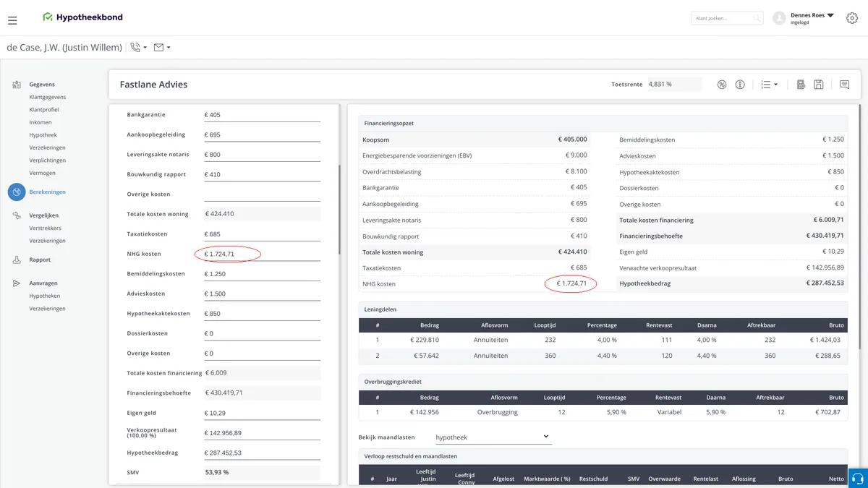Open the settings gear icon
The image size is (868, 488).
tap(852, 18)
